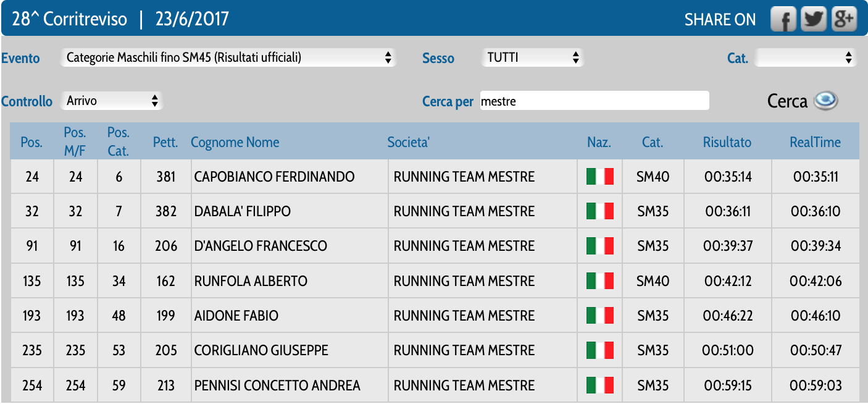Share results on Google Plus
The width and height of the screenshot is (868, 404).
click(x=844, y=20)
